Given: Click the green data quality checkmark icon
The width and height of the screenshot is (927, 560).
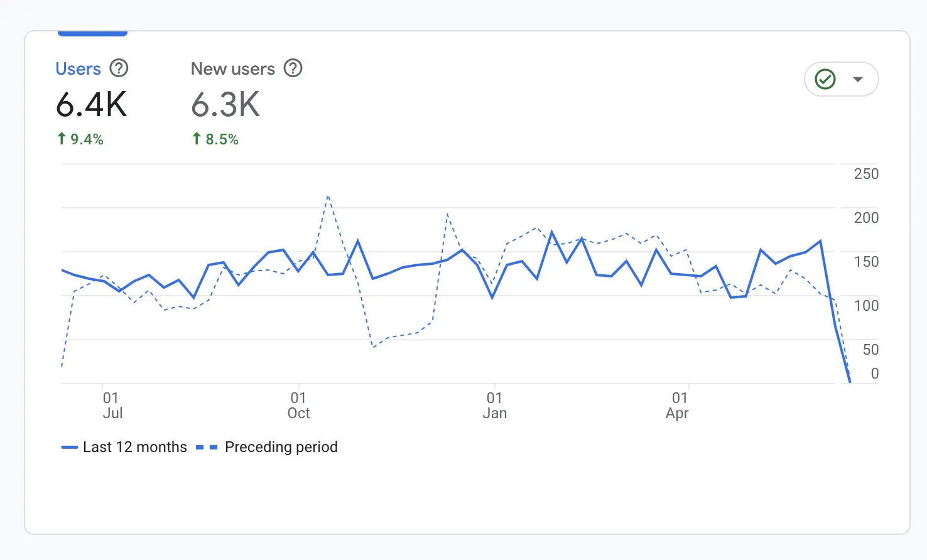Looking at the screenshot, I should pyautogui.click(x=825, y=79).
